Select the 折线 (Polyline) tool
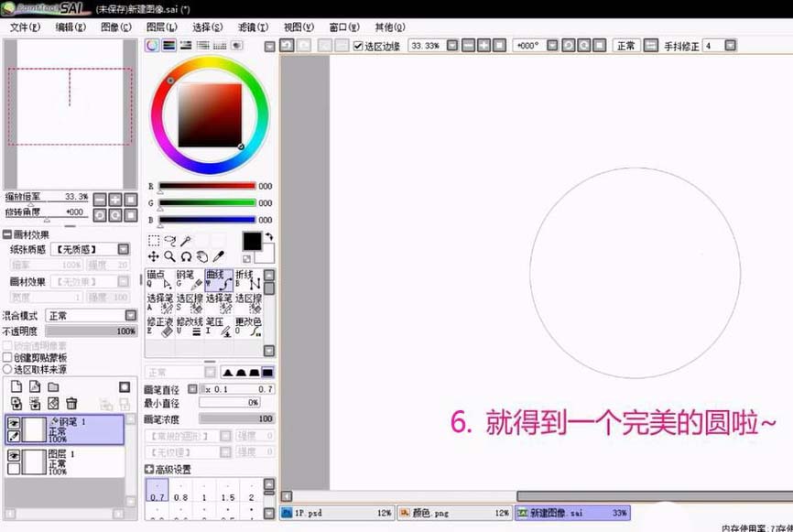This screenshot has height=532, width=793. tap(247, 279)
